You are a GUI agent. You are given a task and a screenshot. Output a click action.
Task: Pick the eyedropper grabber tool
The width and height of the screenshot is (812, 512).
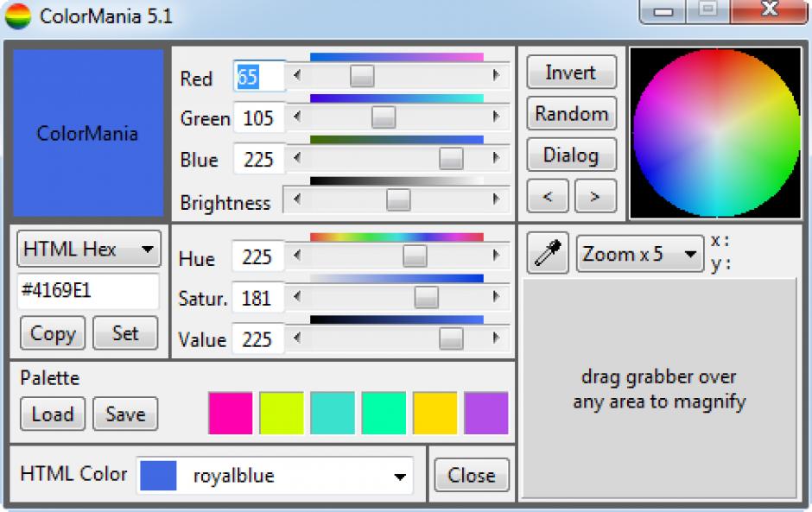548,253
